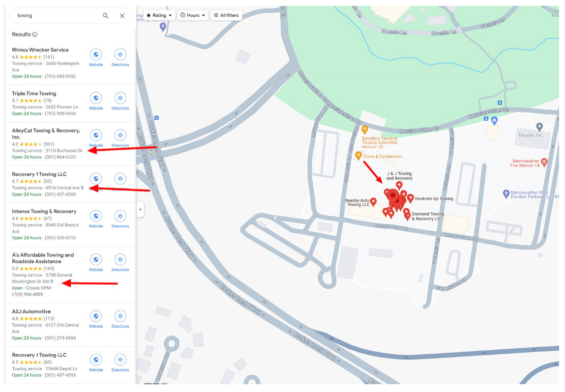
Task: Click address 15444 Depot Ln
Action: point(61,368)
